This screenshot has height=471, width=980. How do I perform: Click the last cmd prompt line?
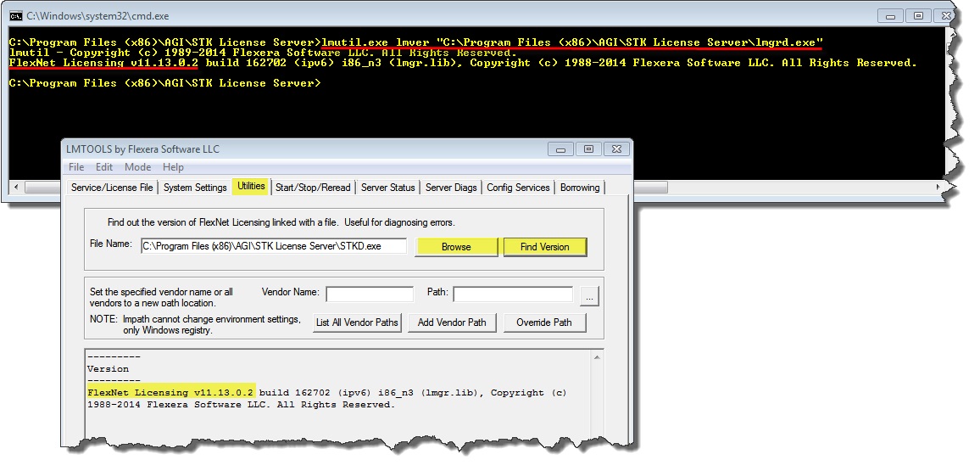[x=165, y=82]
